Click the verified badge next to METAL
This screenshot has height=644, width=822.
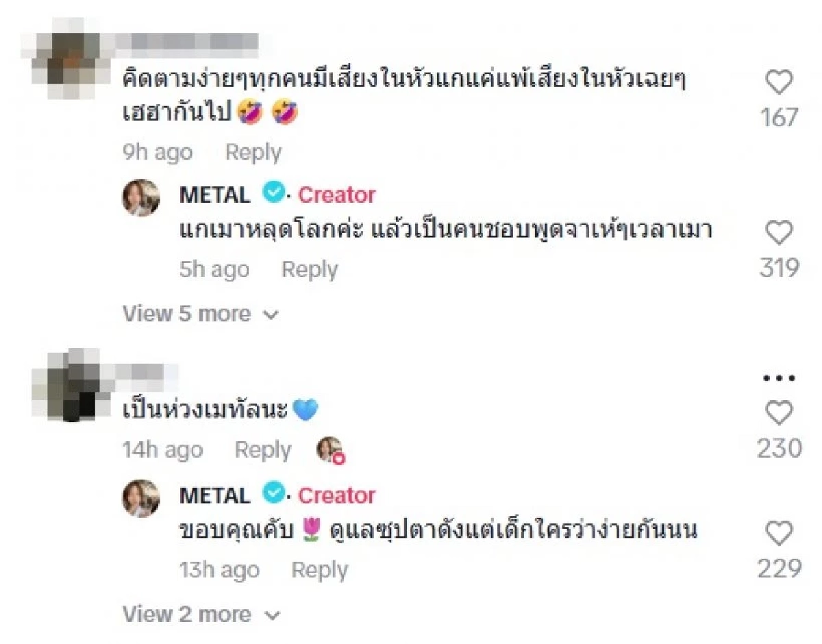[274, 194]
